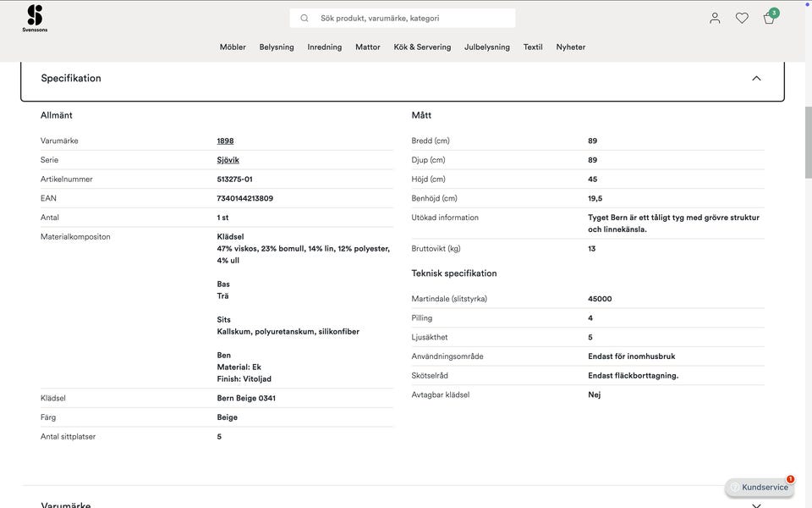Open the user account icon

coord(715,18)
